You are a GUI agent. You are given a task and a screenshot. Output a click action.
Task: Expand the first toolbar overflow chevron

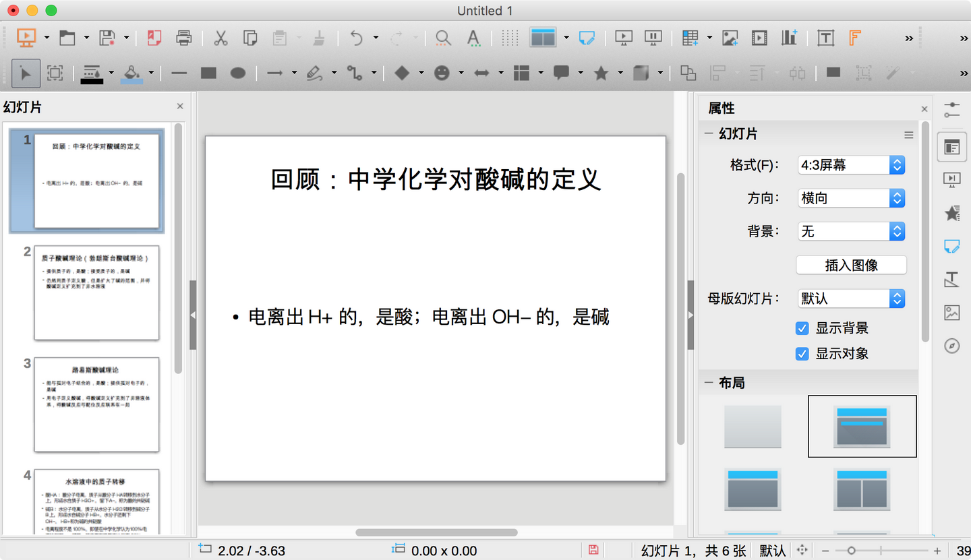[x=909, y=38]
